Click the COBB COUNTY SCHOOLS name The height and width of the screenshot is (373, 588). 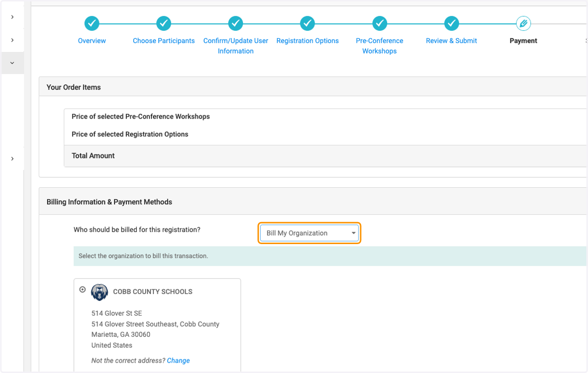(x=152, y=292)
